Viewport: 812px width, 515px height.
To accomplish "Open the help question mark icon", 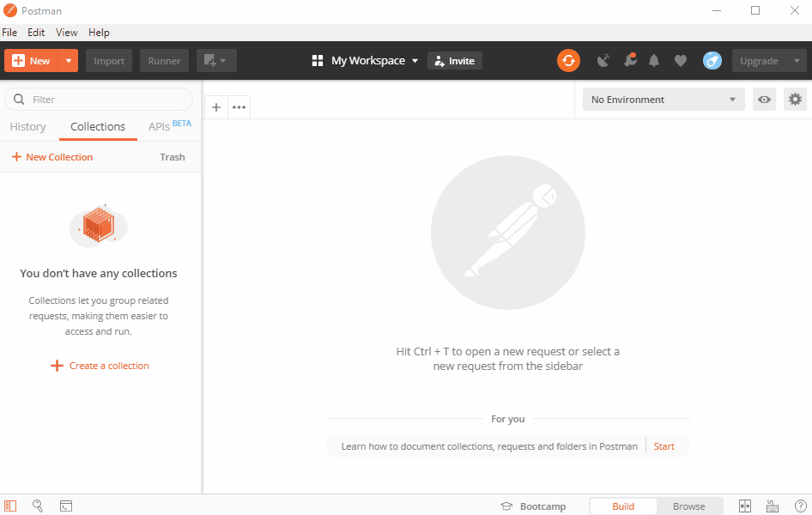I will 800,506.
